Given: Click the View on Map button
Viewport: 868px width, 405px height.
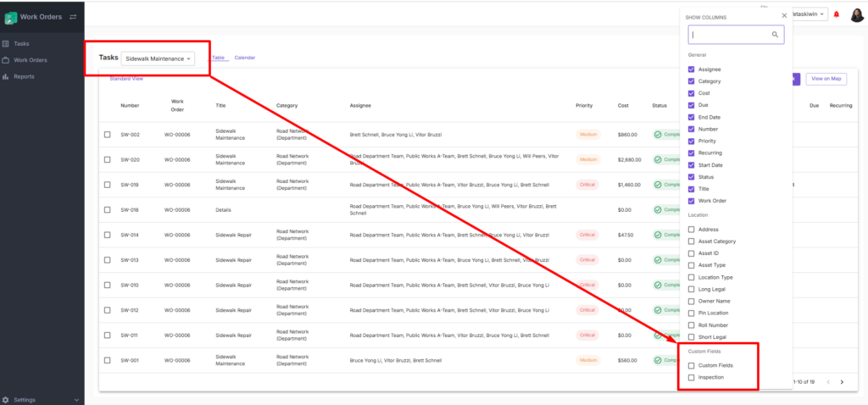Looking at the screenshot, I should click(x=826, y=79).
